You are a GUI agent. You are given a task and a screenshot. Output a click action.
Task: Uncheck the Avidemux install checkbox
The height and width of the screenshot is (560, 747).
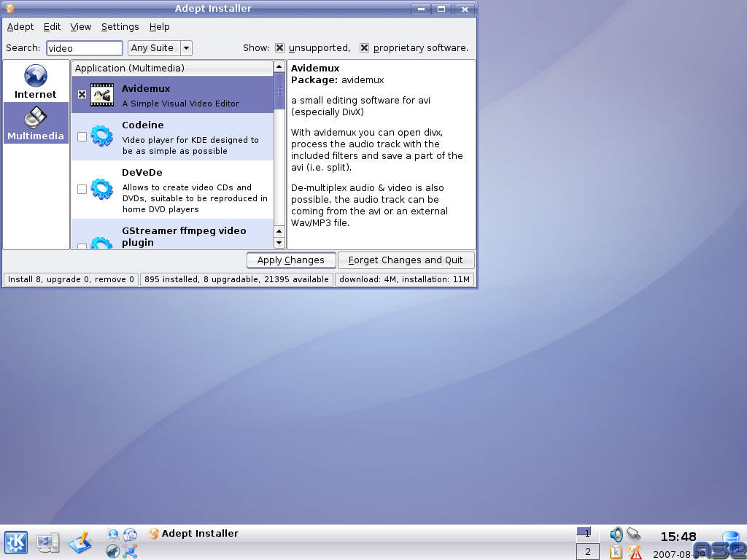coord(82,94)
